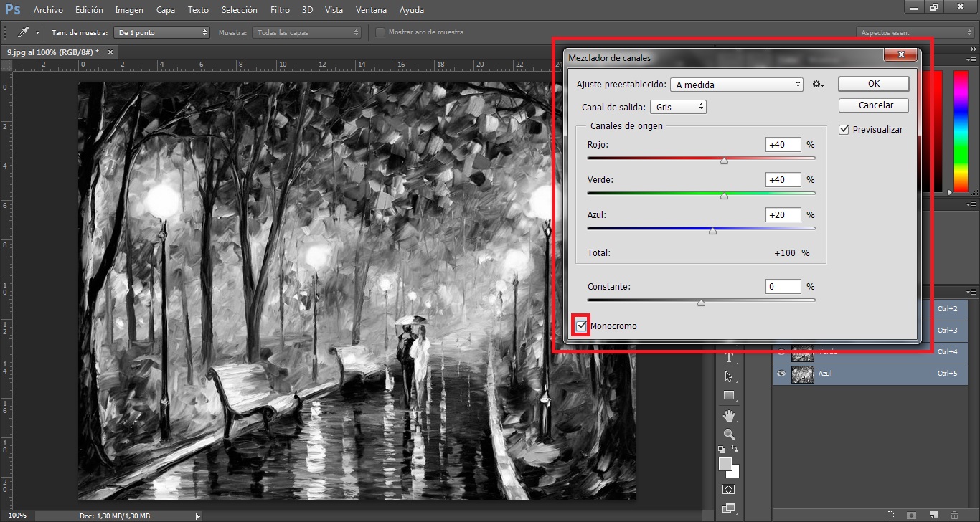Click OK in Mezclador de canales
980x522 pixels.
[x=874, y=84]
